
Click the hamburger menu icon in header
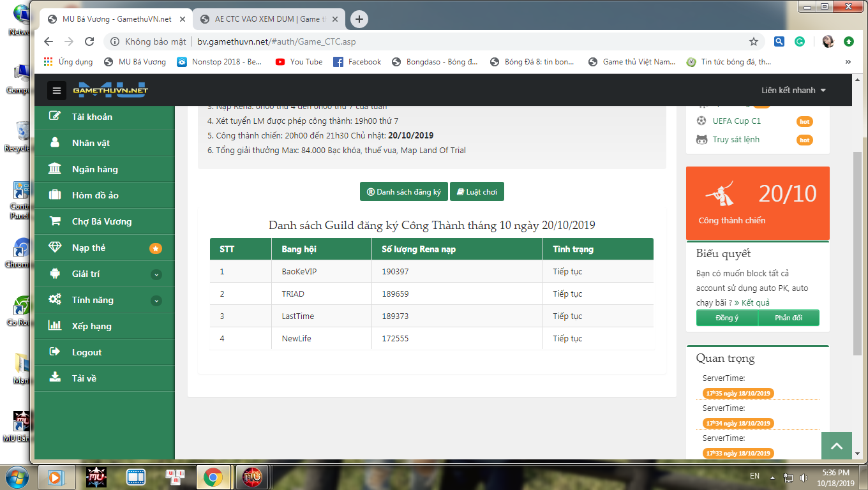[57, 91]
